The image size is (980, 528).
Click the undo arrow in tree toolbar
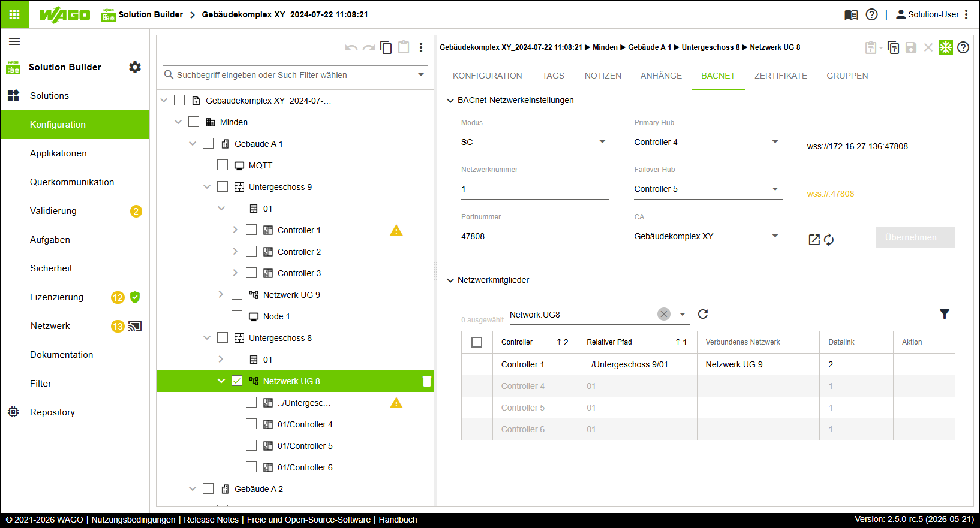pos(351,47)
